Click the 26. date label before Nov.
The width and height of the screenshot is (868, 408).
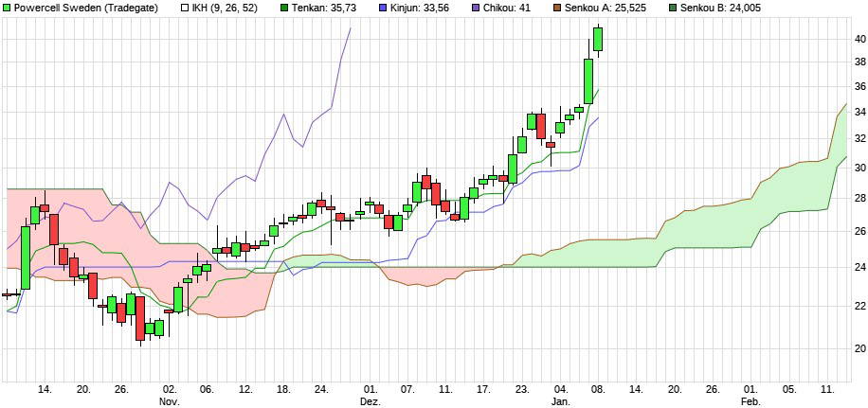click(x=122, y=389)
